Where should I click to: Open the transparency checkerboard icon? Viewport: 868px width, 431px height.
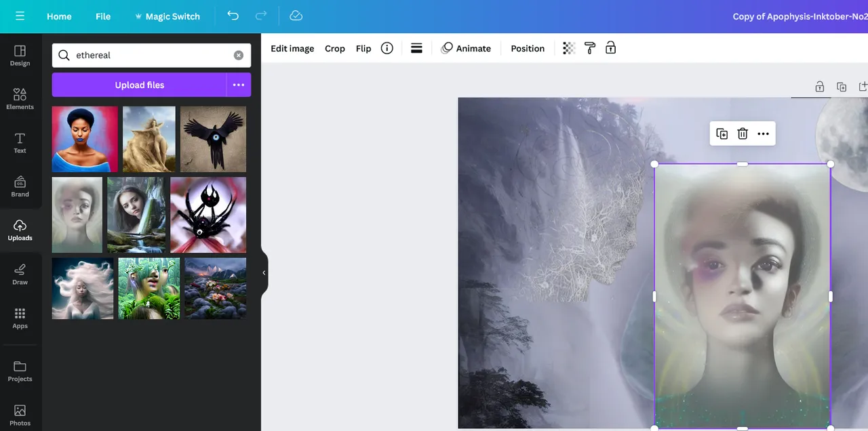tap(569, 48)
